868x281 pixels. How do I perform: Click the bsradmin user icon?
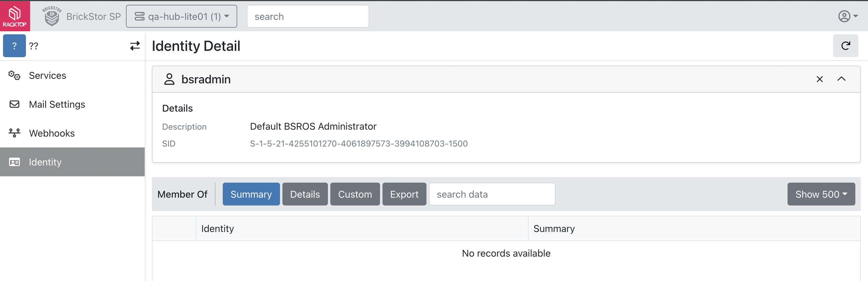[x=169, y=79]
